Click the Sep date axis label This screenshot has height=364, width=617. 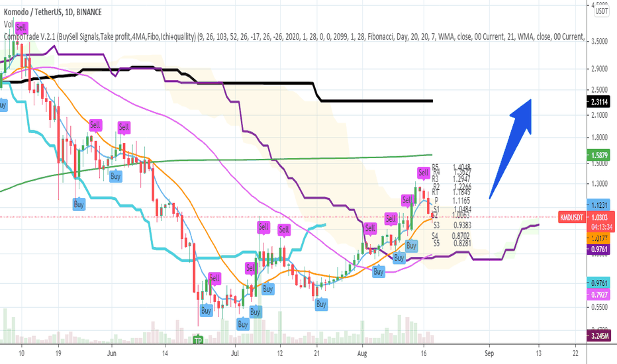[x=489, y=353]
